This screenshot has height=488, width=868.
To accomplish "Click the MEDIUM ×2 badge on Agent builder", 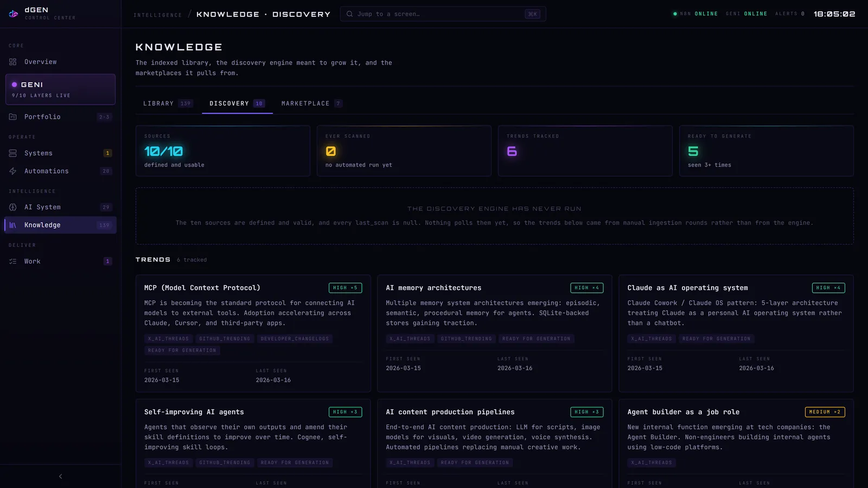I will [x=825, y=412].
